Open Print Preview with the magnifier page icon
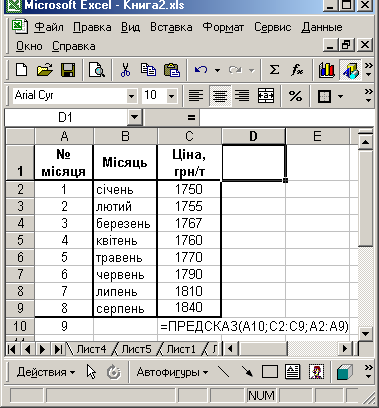This screenshot has height=408, width=379. [97, 70]
